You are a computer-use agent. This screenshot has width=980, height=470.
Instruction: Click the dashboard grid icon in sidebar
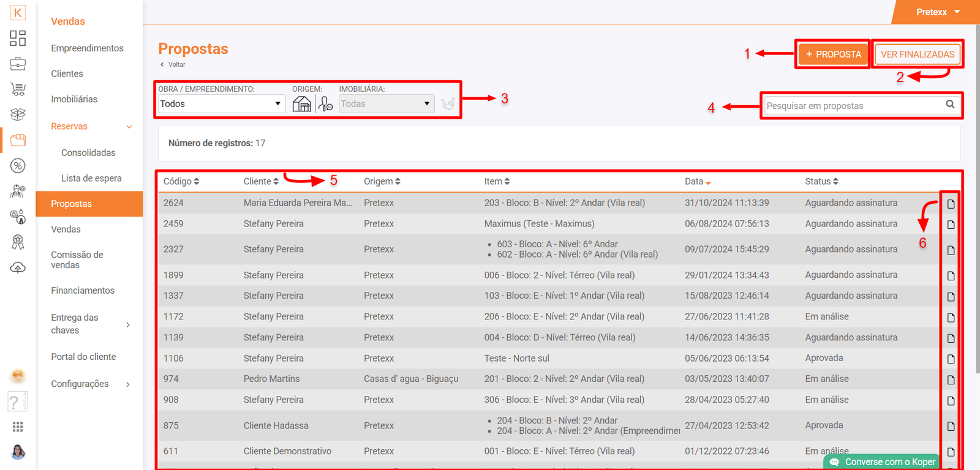pos(18,38)
